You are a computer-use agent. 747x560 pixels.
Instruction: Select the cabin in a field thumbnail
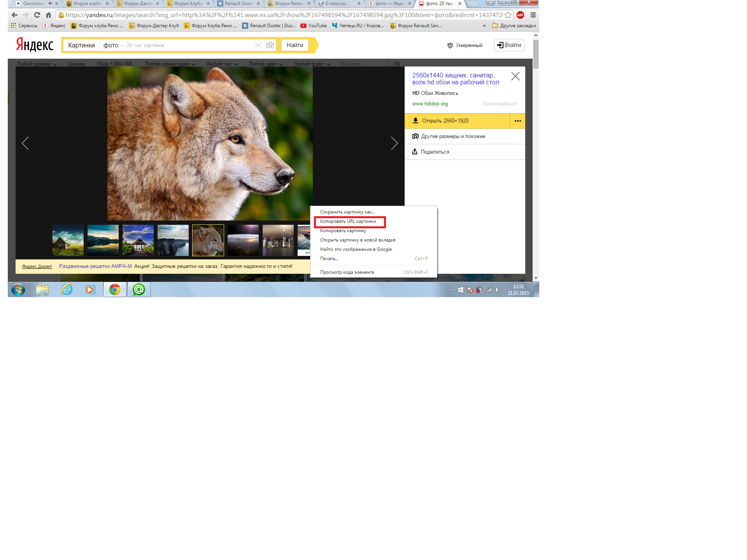(68, 240)
